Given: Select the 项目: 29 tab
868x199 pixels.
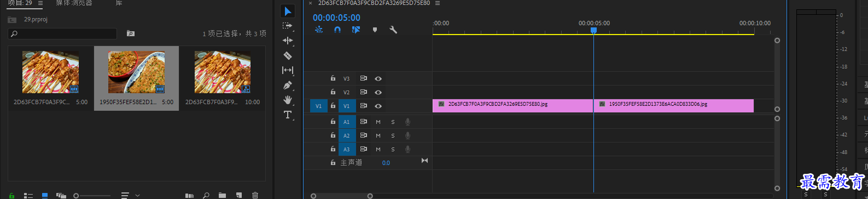Looking at the screenshot, I should click(20, 3).
